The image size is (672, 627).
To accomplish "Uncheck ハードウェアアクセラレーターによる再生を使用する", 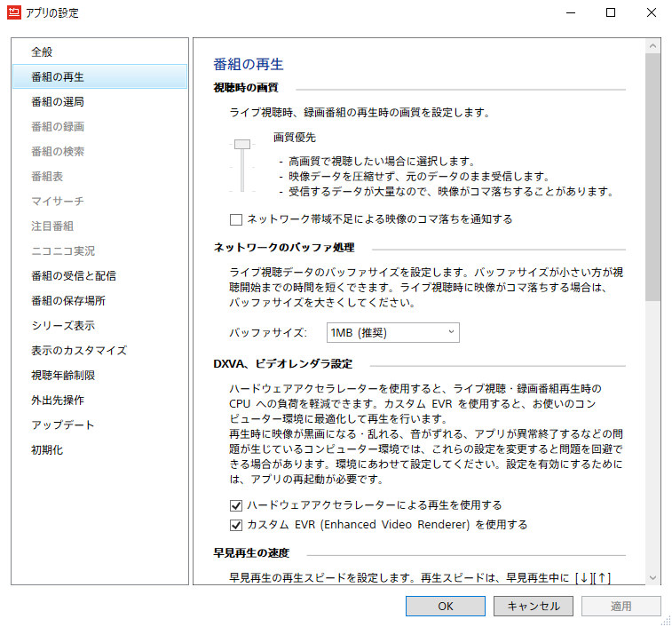I will point(236,504).
